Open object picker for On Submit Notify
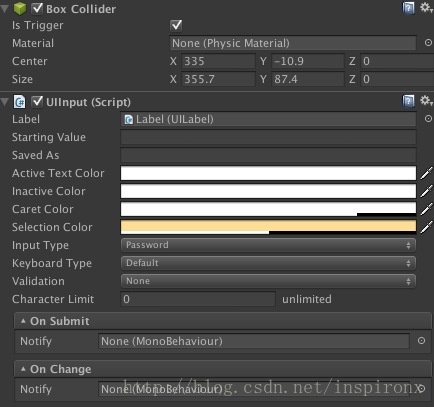The height and width of the screenshot is (407, 434). tap(421, 341)
